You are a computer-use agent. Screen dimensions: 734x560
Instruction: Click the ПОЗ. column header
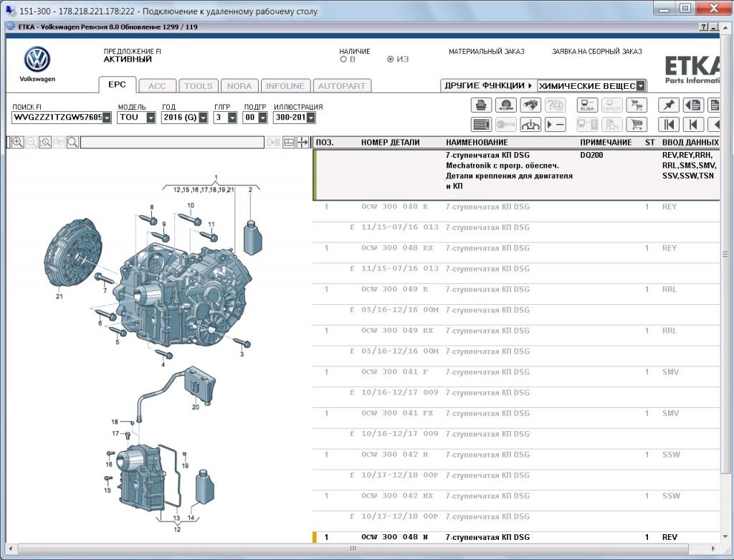[x=325, y=143]
